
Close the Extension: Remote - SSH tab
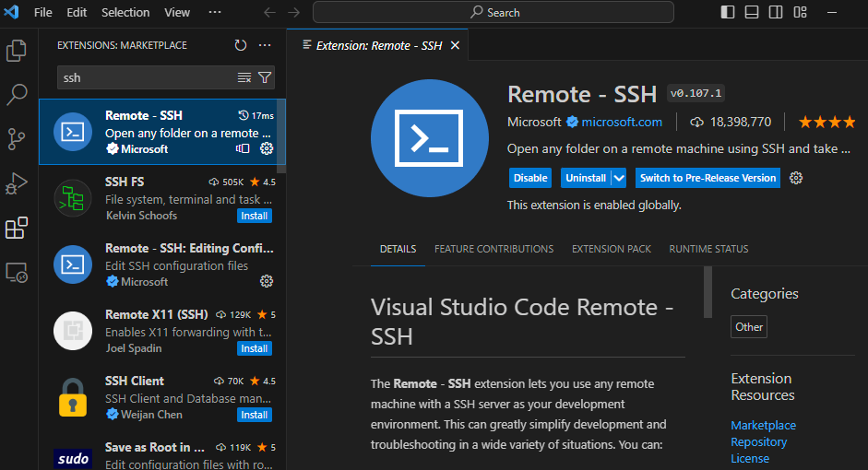pos(455,45)
